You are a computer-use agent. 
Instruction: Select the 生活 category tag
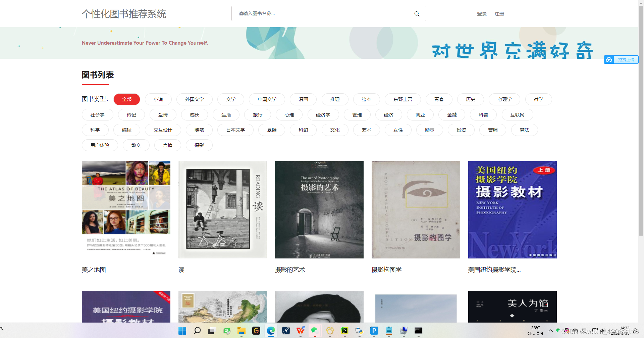click(x=226, y=115)
